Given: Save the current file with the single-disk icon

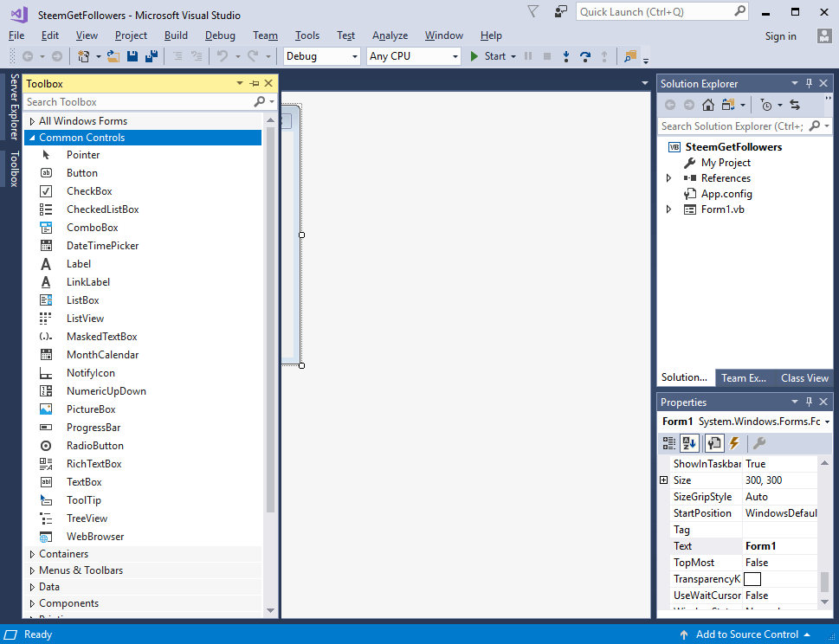Looking at the screenshot, I should pos(132,56).
